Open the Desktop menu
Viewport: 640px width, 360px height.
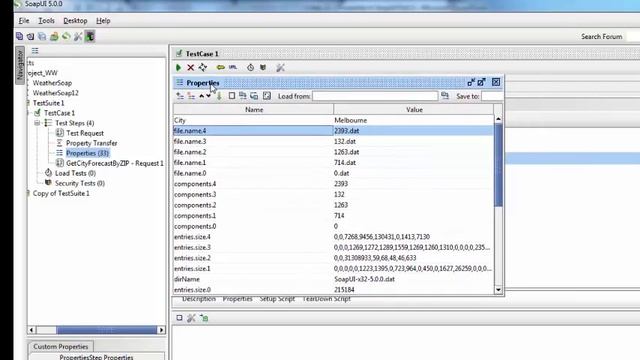pos(75,20)
